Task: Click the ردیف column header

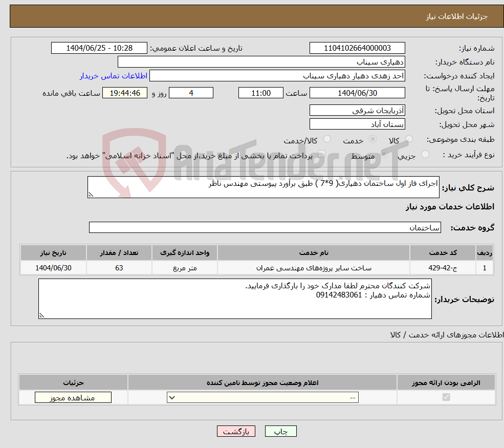Action: [x=485, y=253]
